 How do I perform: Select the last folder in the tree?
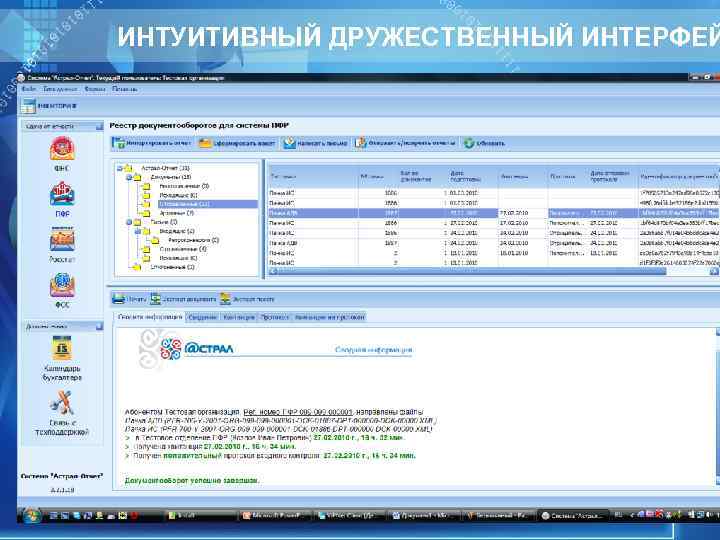click(173, 267)
